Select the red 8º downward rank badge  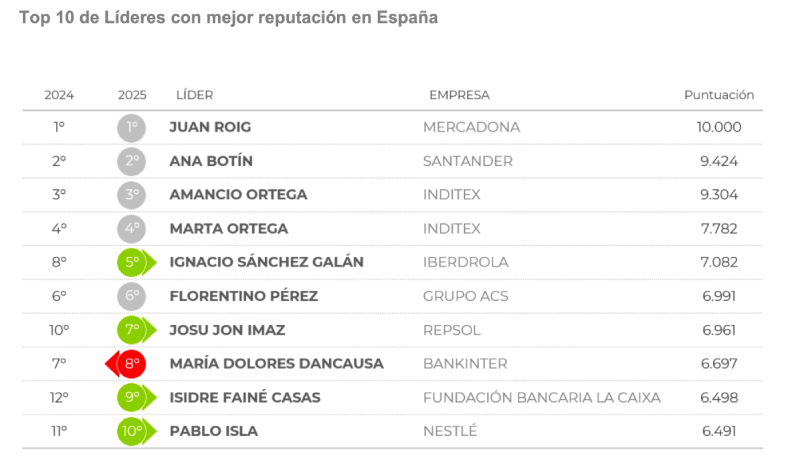[x=126, y=364]
